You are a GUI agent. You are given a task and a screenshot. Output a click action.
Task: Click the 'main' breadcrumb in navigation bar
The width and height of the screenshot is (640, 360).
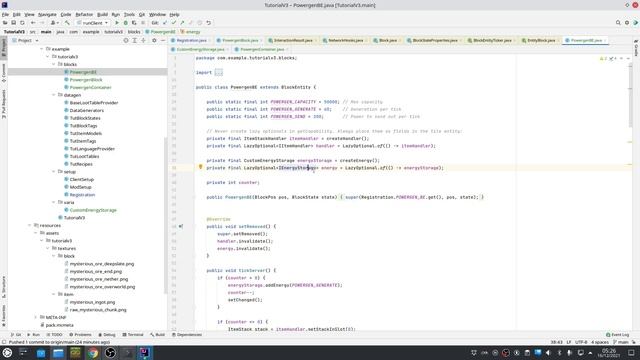(x=46, y=32)
